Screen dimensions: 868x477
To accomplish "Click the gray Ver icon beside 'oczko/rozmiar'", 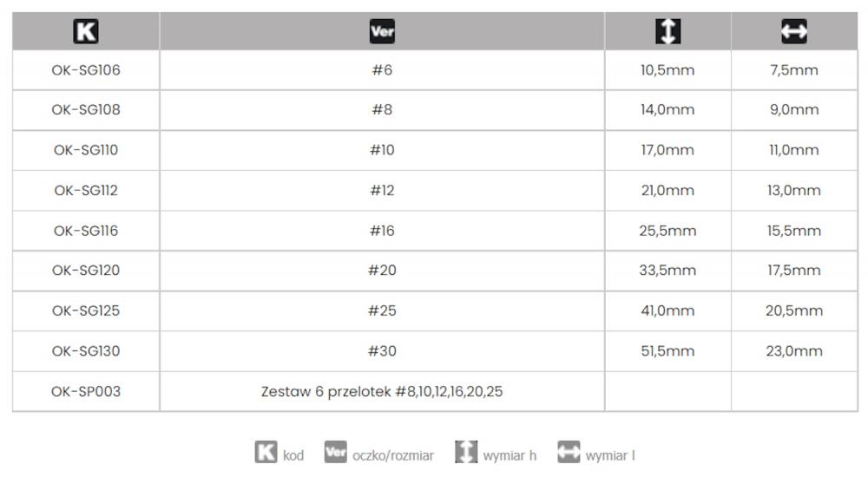I will tap(335, 452).
